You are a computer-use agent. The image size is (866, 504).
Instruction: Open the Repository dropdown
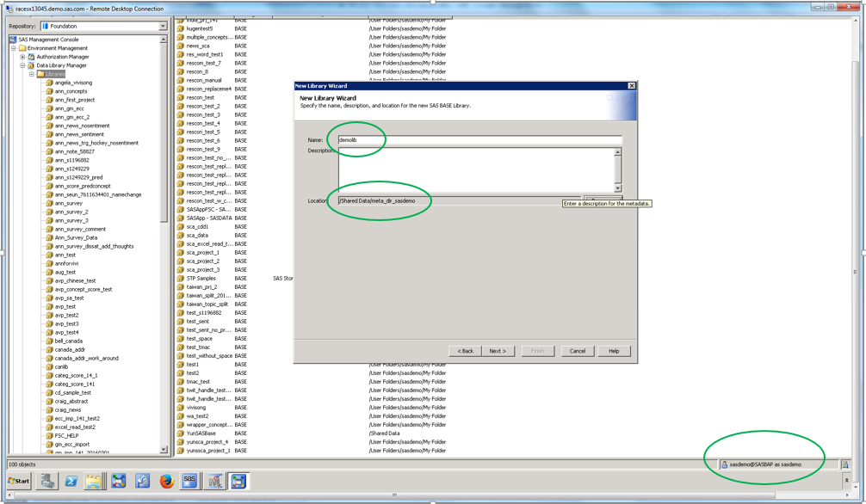[x=163, y=26]
